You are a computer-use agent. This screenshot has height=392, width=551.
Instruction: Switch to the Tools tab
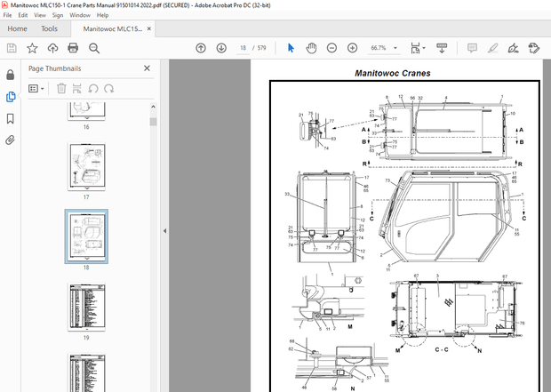click(49, 28)
